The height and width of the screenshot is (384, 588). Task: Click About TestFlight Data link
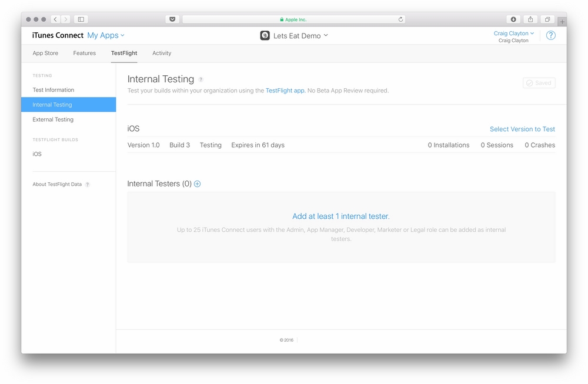pos(57,185)
